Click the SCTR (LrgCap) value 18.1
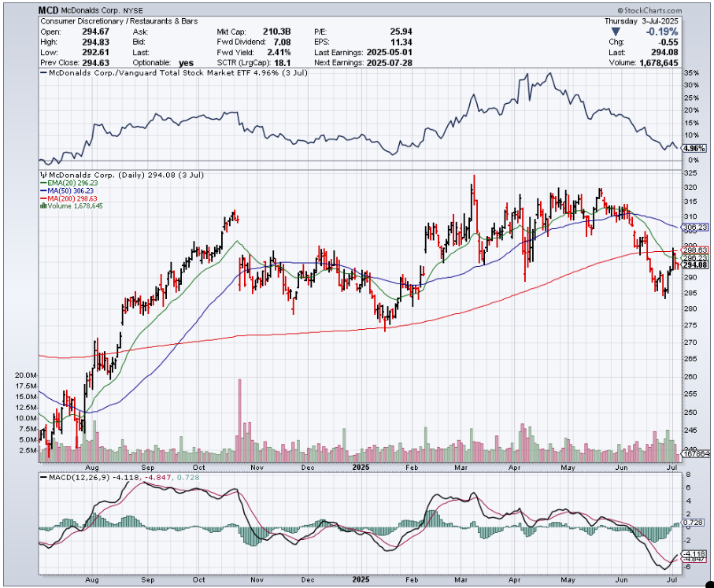This screenshot has height=588, width=714. click(283, 63)
